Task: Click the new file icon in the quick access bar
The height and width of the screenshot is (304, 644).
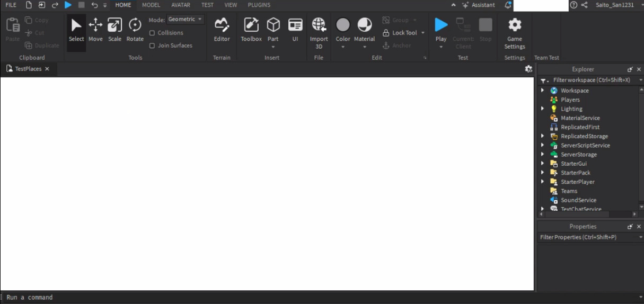Action: 29,5
